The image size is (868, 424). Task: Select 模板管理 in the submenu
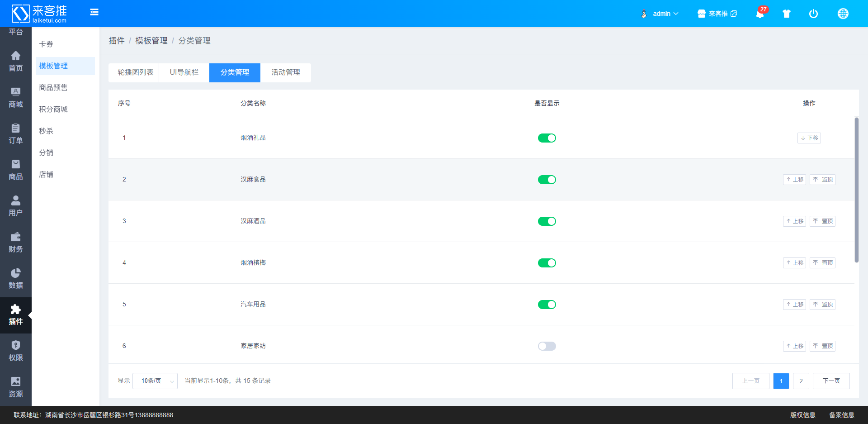[66, 66]
